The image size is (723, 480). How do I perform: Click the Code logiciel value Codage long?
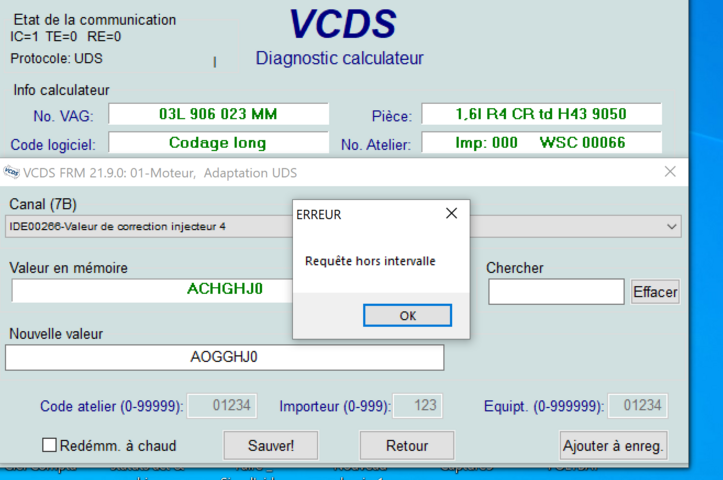[x=219, y=142]
